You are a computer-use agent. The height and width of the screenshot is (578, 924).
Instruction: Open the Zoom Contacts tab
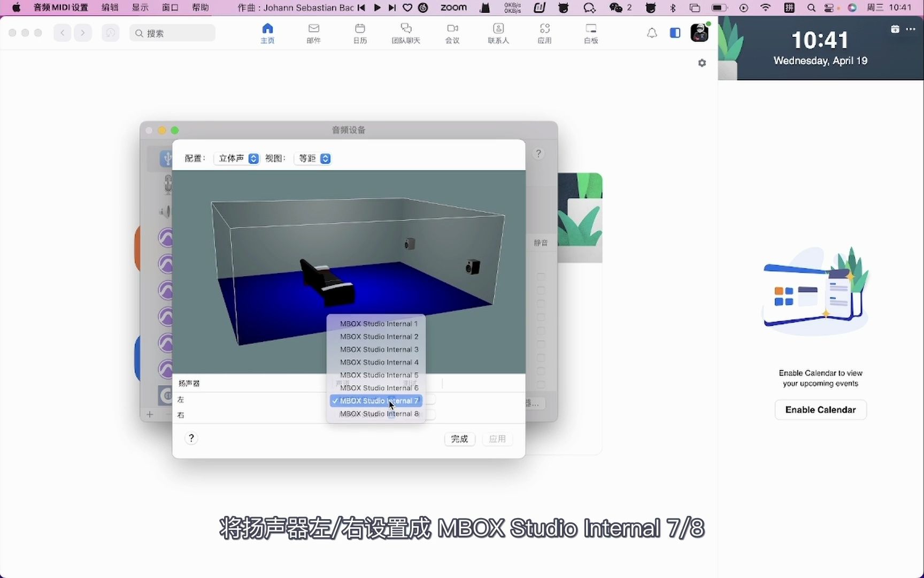tap(498, 33)
